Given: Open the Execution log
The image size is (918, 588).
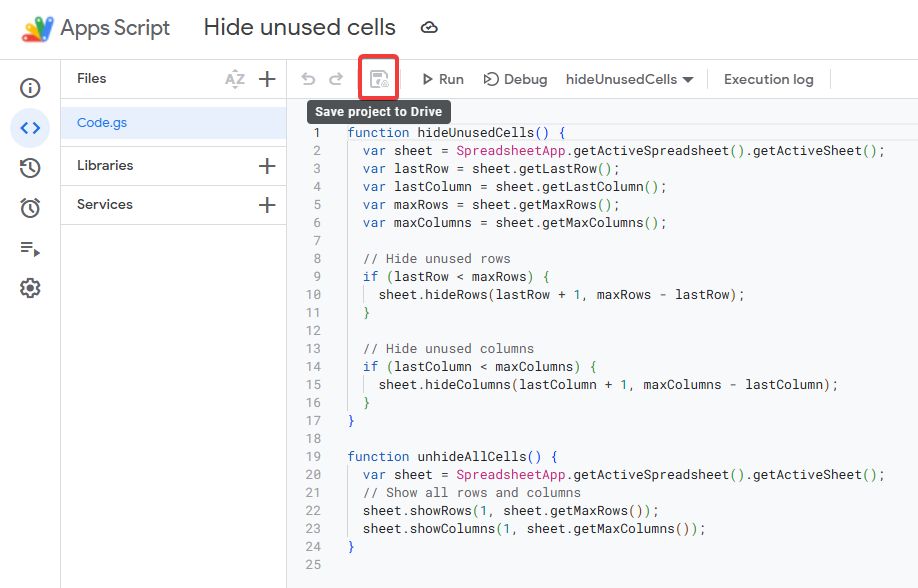Looking at the screenshot, I should [768, 79].
